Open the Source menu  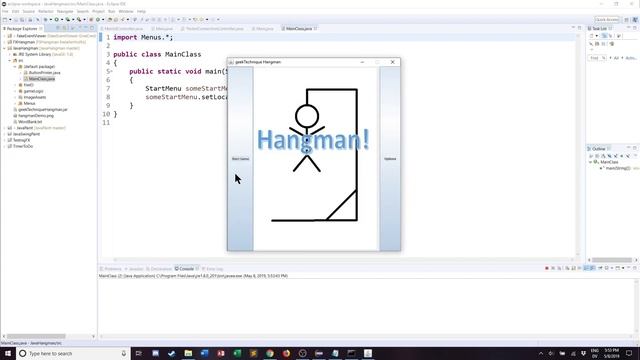[29, 11]
